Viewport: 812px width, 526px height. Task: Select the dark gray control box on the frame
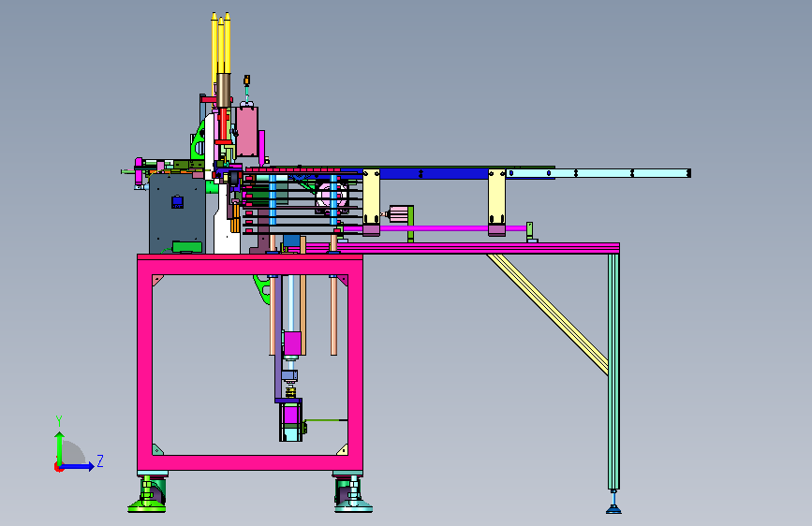point(177,213)
